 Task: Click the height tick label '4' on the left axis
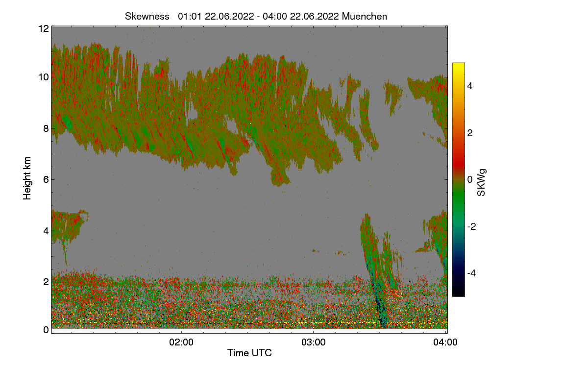(x=46, y=230)
